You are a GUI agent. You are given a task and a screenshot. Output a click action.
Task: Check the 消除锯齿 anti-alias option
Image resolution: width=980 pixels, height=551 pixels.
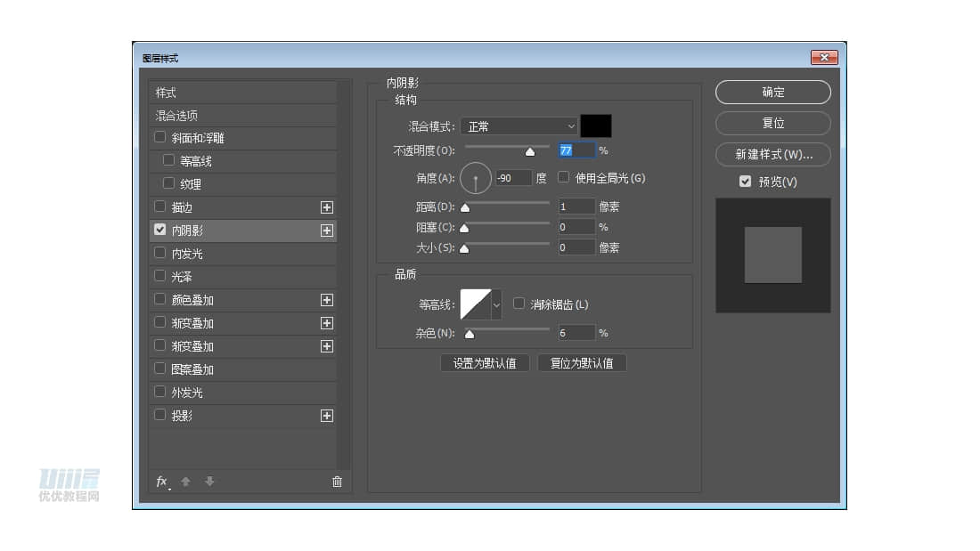519,304
